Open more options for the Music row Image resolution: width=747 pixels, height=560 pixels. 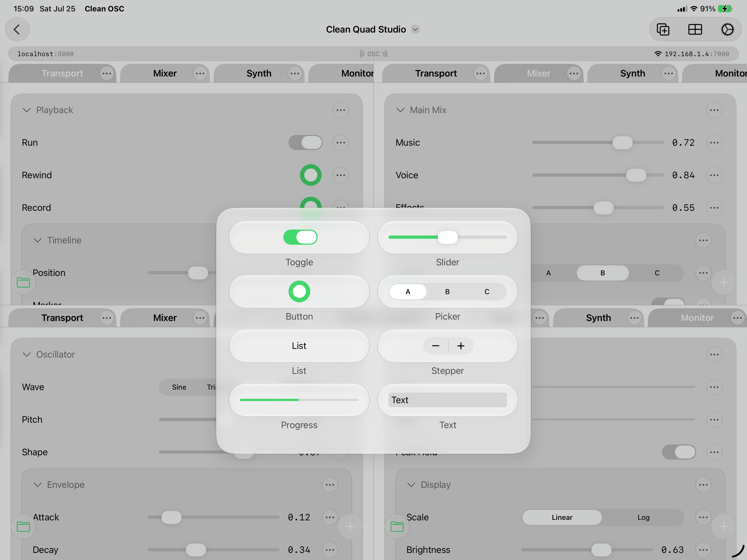pyautogui.click(x=714, y=142)
